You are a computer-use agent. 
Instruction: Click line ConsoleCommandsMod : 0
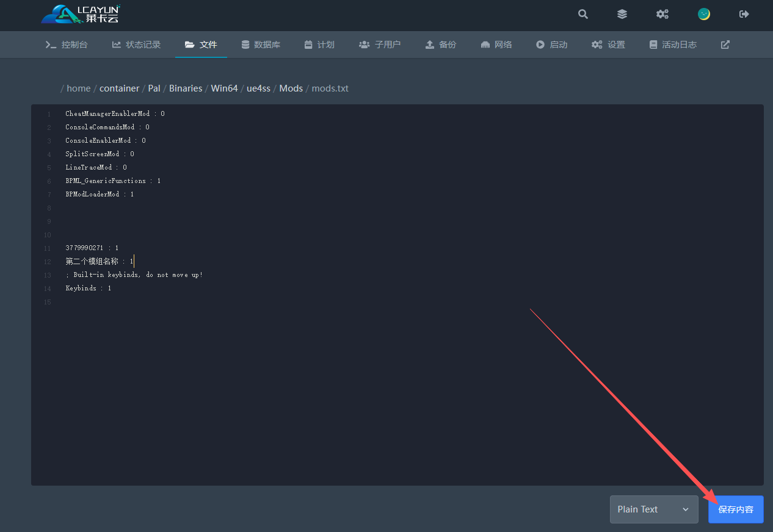point(107,128)
